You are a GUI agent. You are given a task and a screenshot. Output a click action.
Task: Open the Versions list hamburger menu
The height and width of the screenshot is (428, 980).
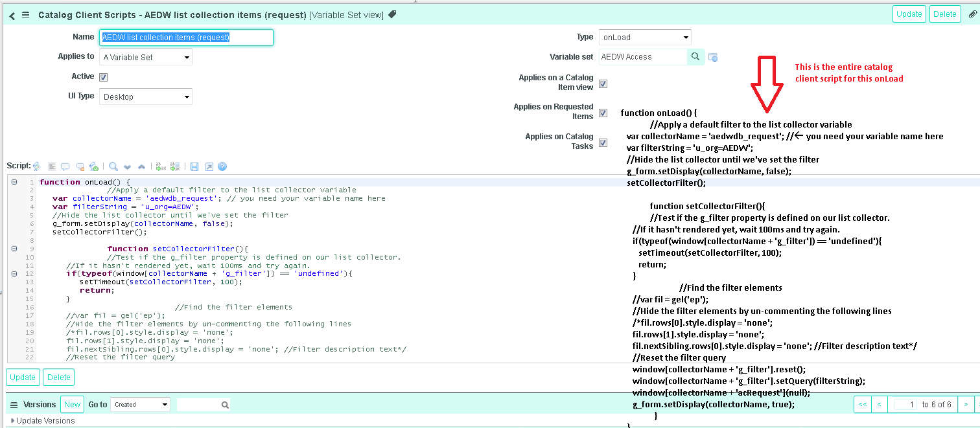point(14,405)
